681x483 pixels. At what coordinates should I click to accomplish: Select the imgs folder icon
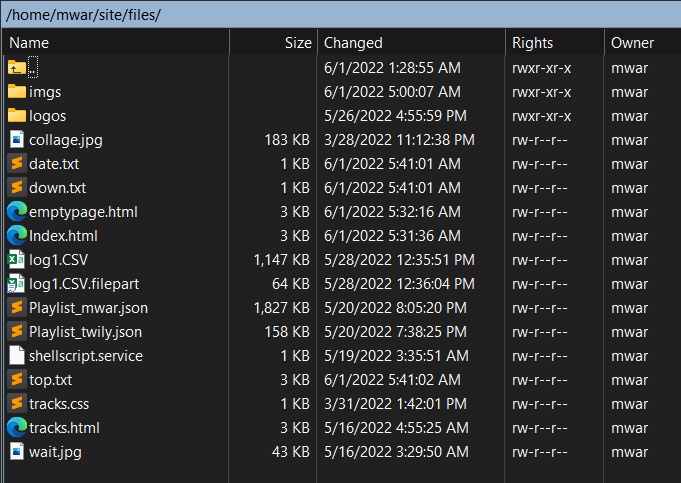[16, 91]
